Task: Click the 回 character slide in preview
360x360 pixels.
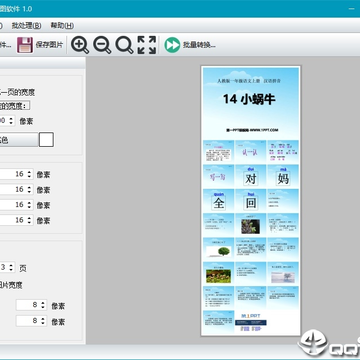Action: [251, 200]
